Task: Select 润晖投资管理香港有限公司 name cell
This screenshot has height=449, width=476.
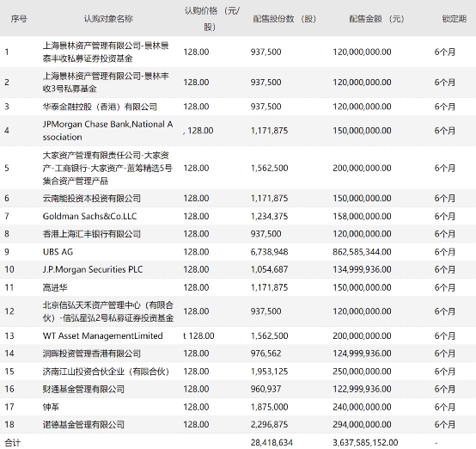Action: pos(92,354)
